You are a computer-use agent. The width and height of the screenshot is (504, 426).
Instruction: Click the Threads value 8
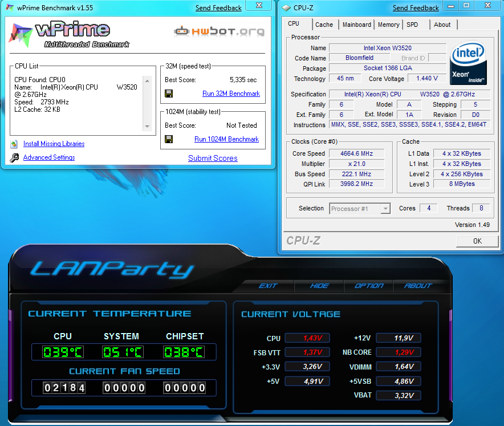coord(481,208)
